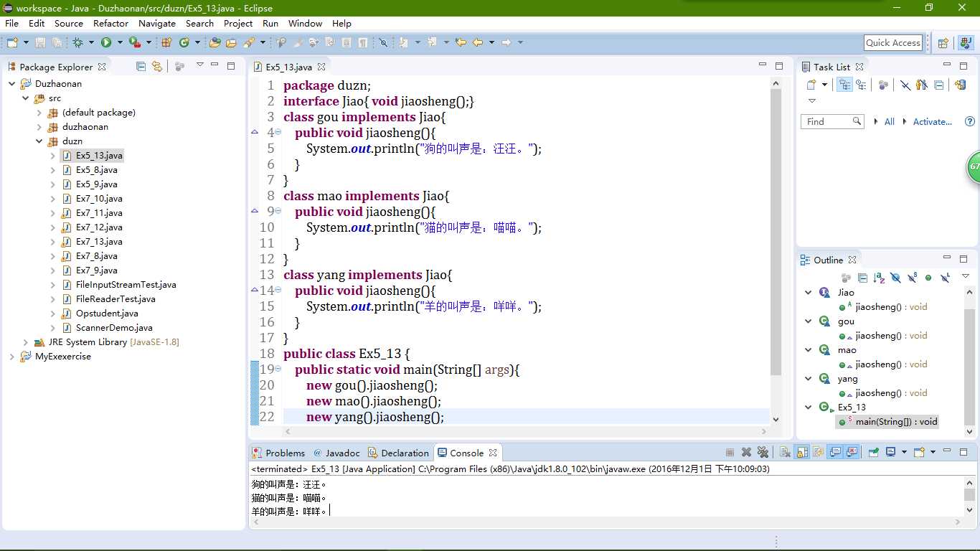
Task: Click the Last Edit Location arrow icon
Action: pyautogui.click(x=460, y=43)
